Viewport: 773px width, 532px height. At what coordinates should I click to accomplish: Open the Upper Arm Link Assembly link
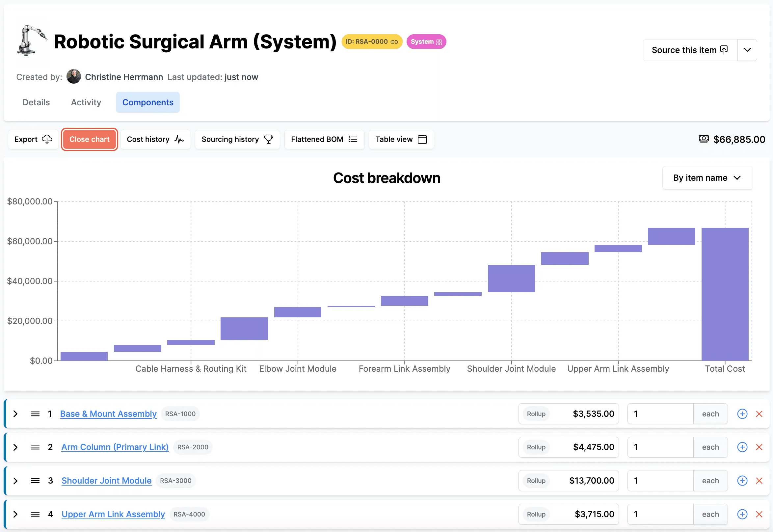[113, 514]
